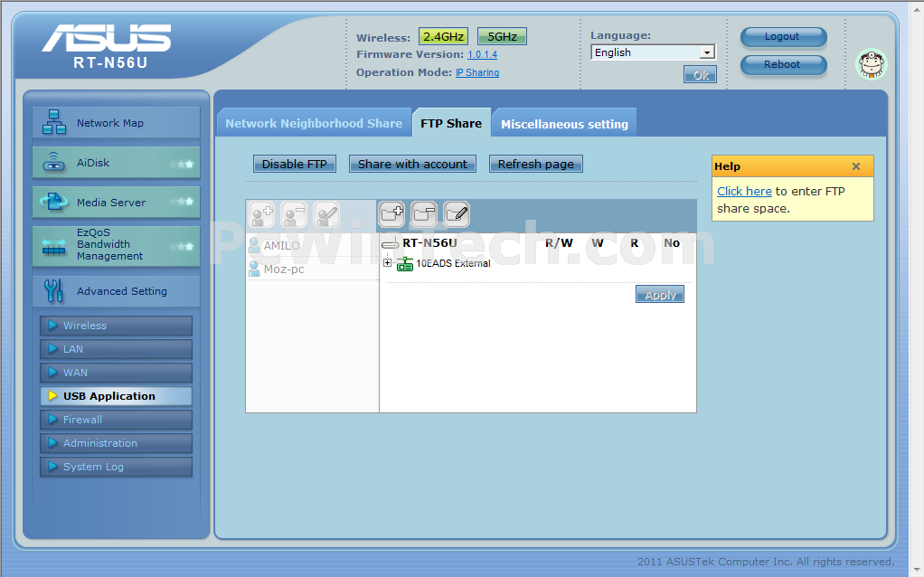Toggle the 5GHz wireless band
Viewport: 924px width, 577px height.
coord(502,36)
